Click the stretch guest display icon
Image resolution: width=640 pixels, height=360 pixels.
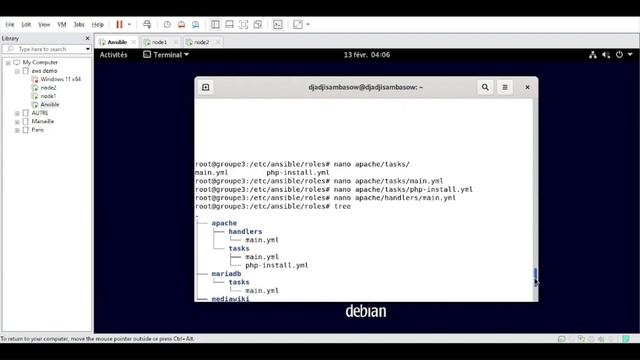pos(298,24)
